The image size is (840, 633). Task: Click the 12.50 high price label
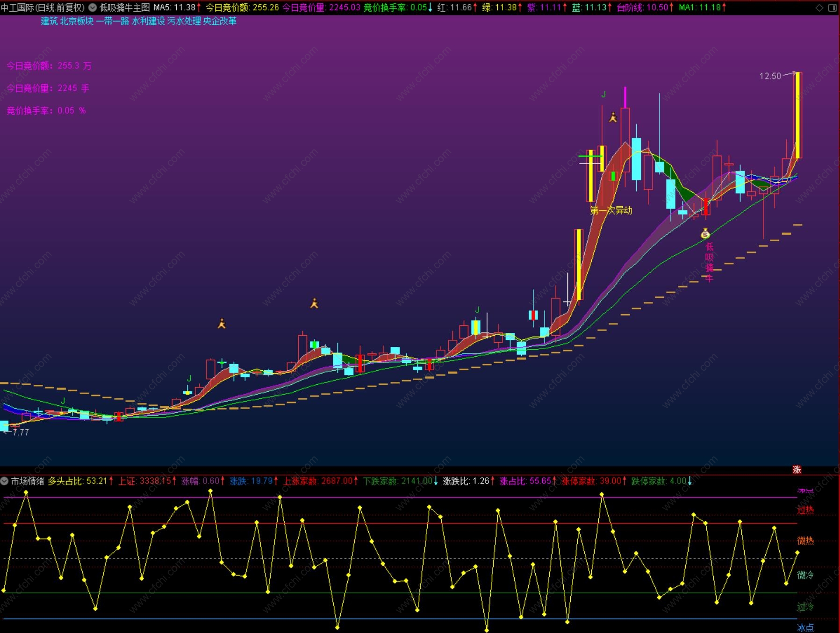[770, 76]
